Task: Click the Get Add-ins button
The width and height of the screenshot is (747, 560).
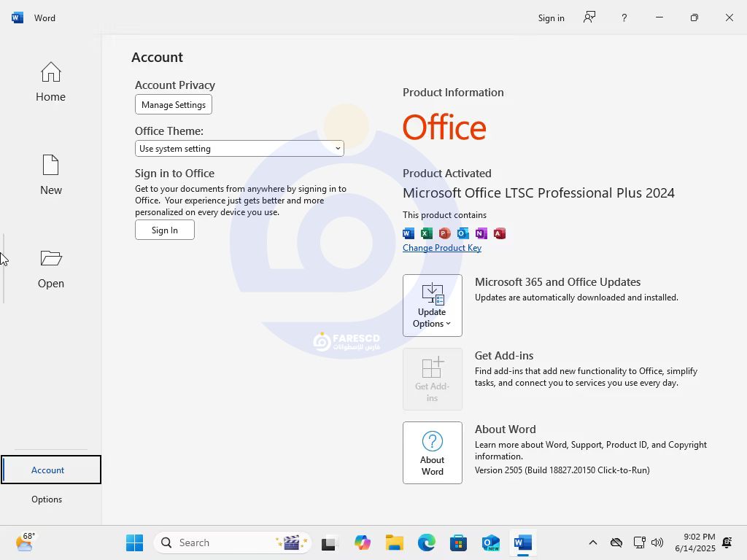Action: (x=433, y=379)
